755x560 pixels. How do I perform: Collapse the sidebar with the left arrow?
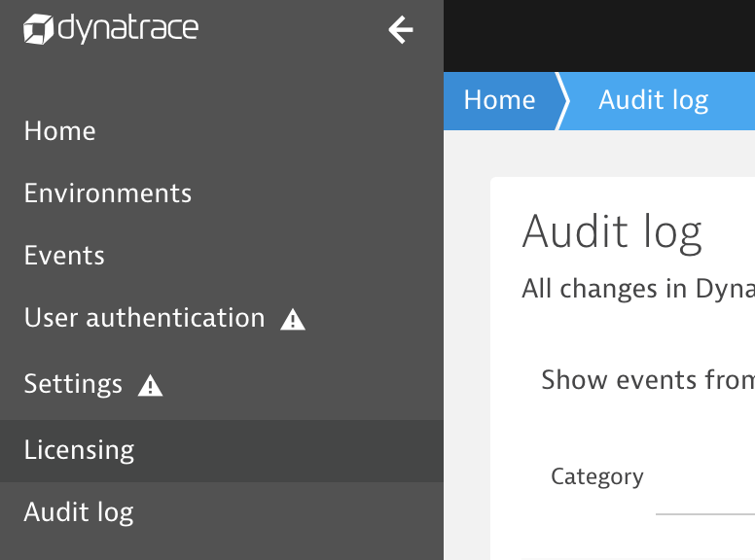pyautogui.click(x=401, y=31)
